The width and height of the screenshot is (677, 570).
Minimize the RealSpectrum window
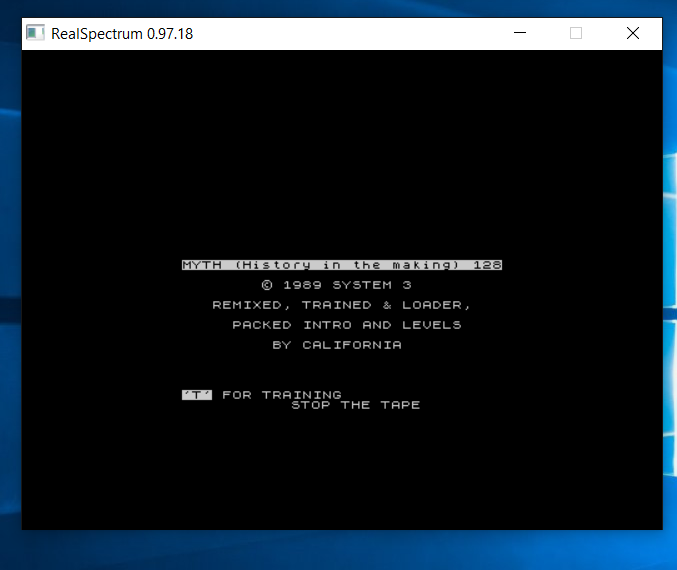pos(520,33)
